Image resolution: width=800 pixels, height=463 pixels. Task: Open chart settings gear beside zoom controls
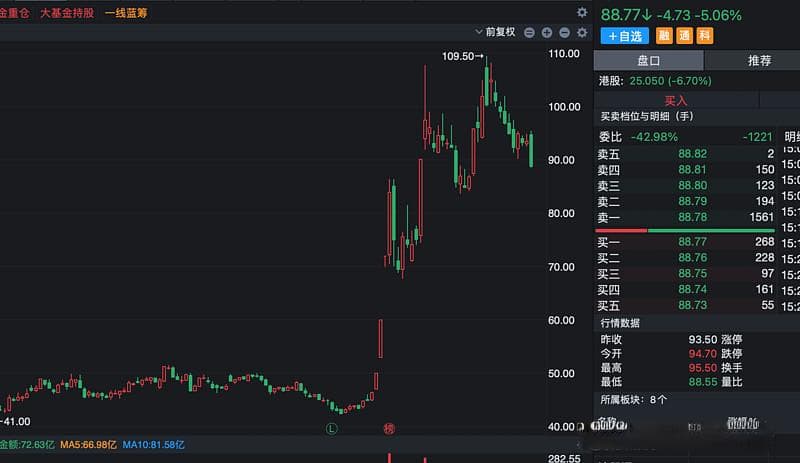(582, 33)
